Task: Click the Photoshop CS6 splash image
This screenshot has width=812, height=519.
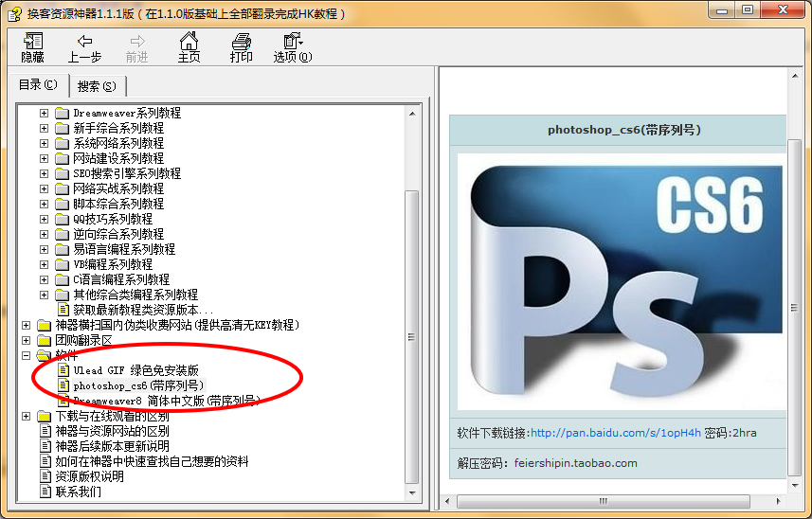Action: (x=621, y=282)
